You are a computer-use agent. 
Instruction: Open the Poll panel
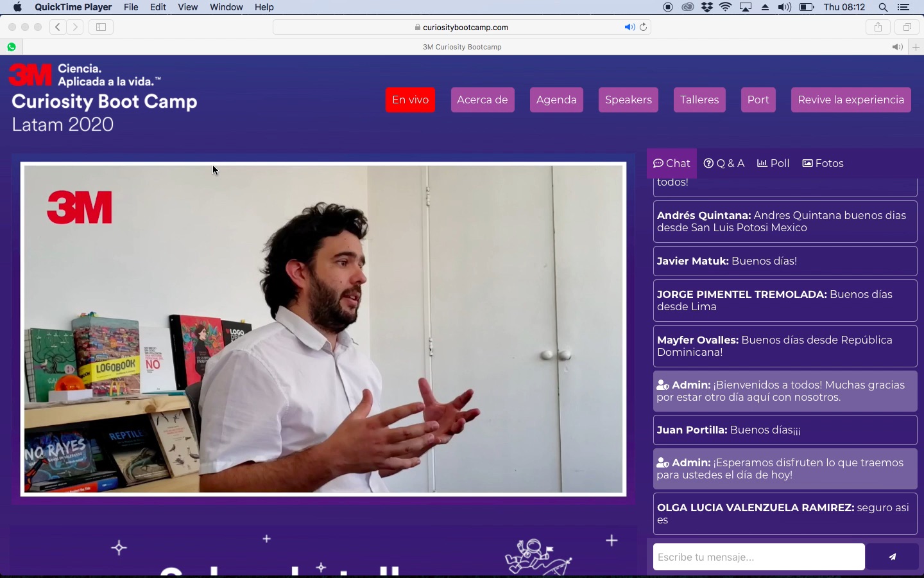[x=773, y=163]
